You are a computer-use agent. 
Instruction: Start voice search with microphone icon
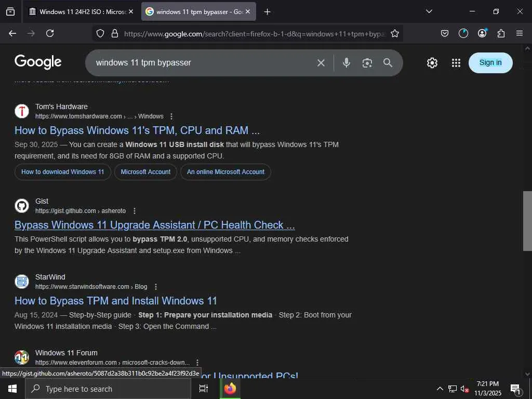[347, 63]
